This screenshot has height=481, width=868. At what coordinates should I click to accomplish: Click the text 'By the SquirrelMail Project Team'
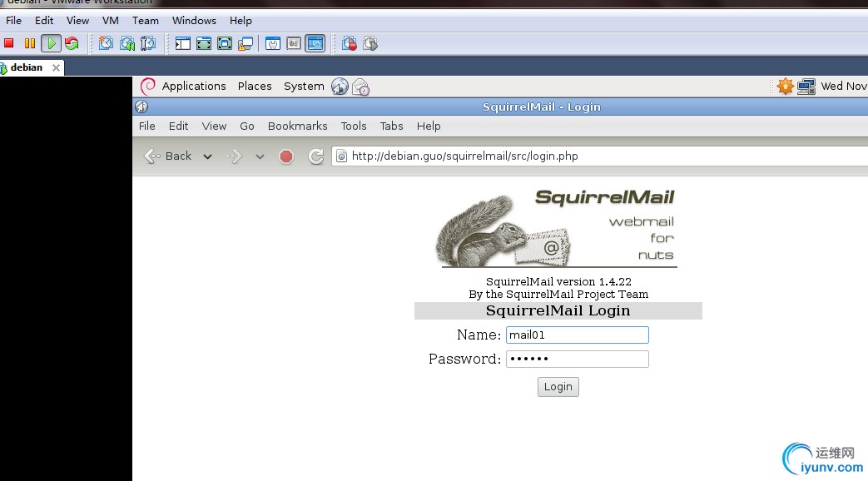[x=558, y=295]
